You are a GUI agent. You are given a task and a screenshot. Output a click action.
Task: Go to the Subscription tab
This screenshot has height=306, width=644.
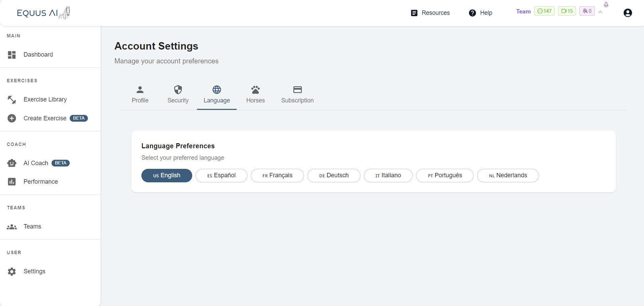pos(297,95)
